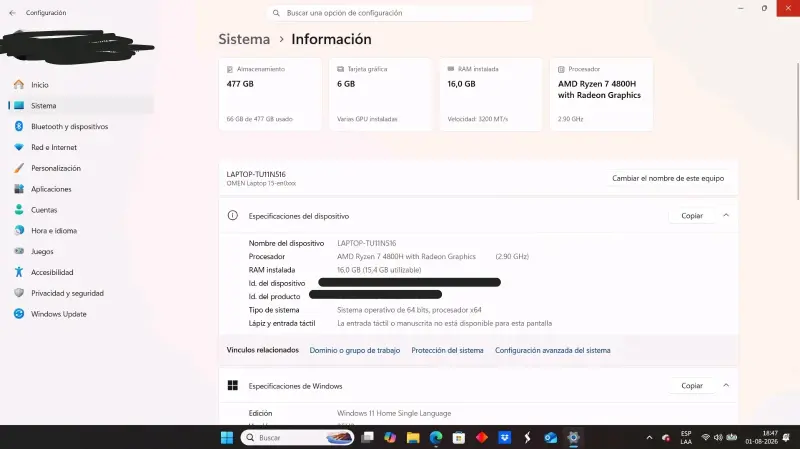Open the Procesador AMD Ryzen card
This screenshot has height=449, width=800.
click(602, 94)
